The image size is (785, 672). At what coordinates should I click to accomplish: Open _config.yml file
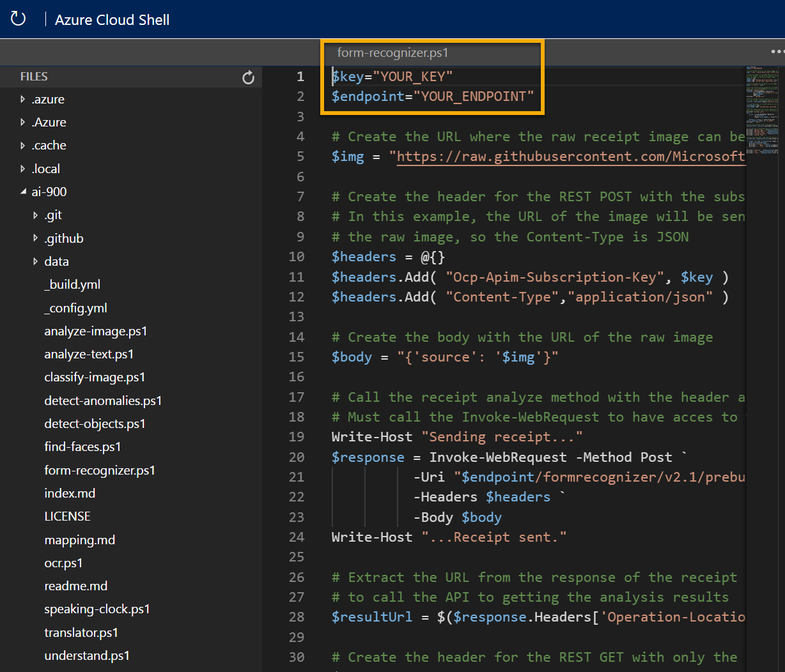(75, 308)
